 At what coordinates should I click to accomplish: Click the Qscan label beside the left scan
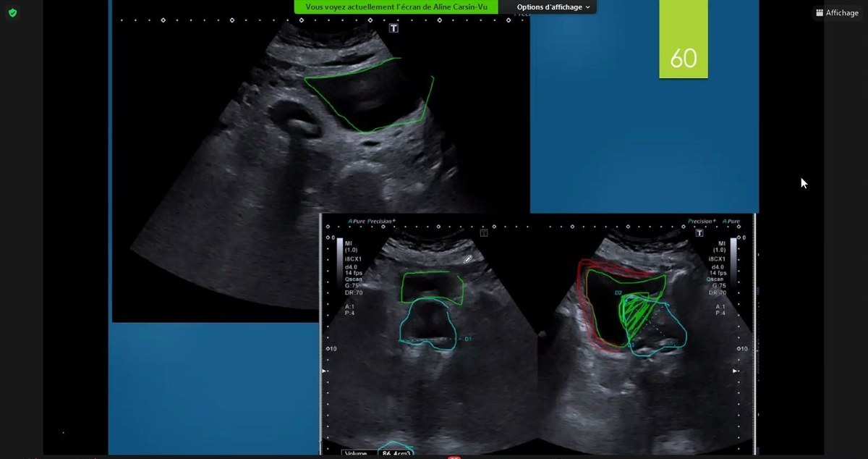click(x=353, y=279)
